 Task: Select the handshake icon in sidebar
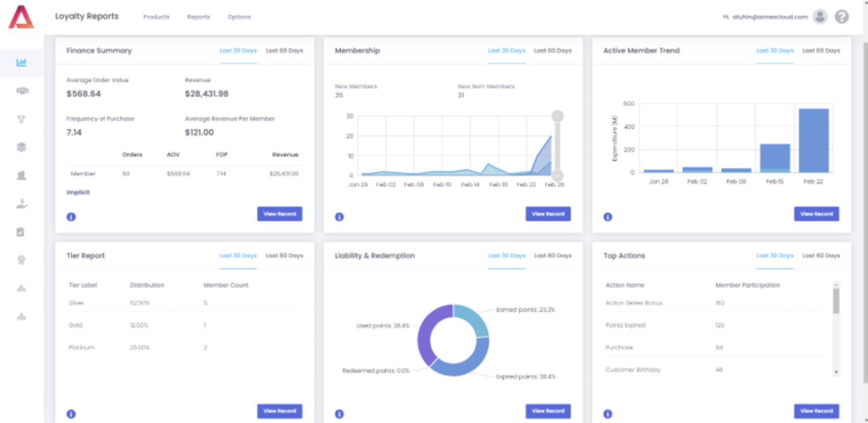coord(22,90)
